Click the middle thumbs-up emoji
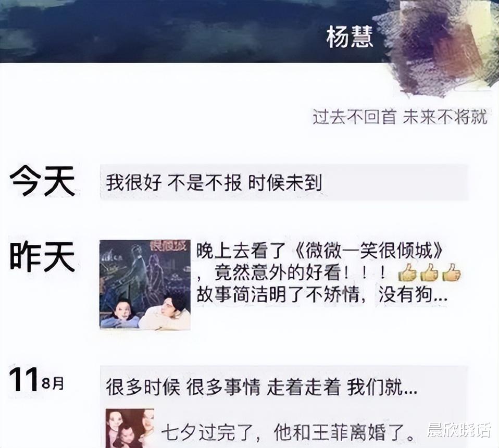 tap(430, 273)
